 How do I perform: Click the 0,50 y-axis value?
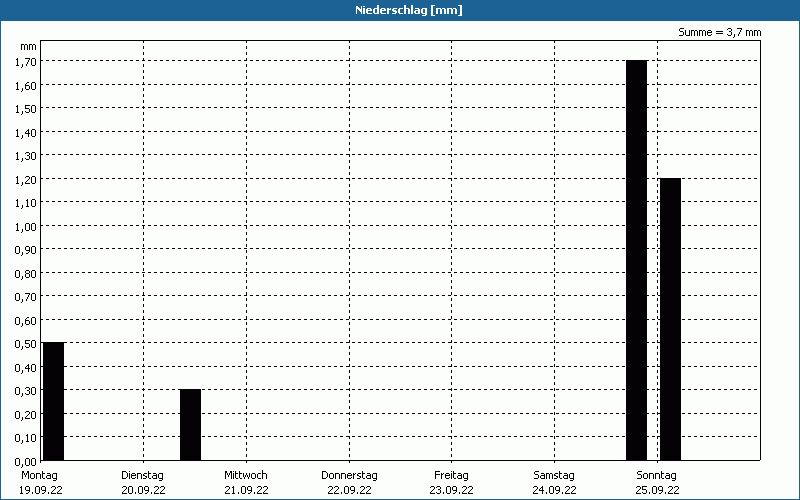click(x=26, y=344)
